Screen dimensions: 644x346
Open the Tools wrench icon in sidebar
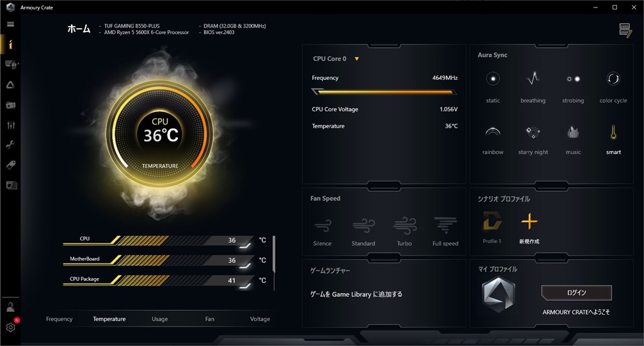click(x=11, y=145)
